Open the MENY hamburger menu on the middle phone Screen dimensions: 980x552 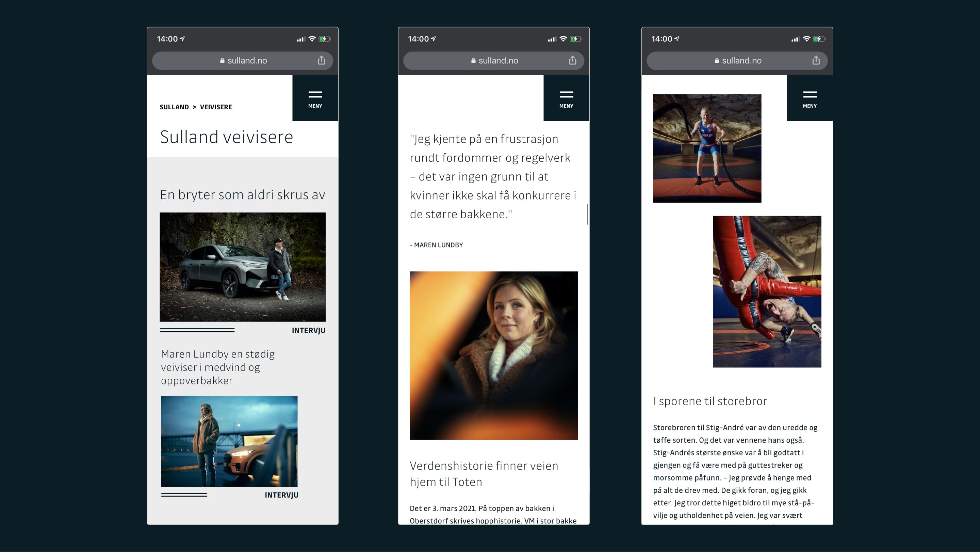[x=566, y=98]
